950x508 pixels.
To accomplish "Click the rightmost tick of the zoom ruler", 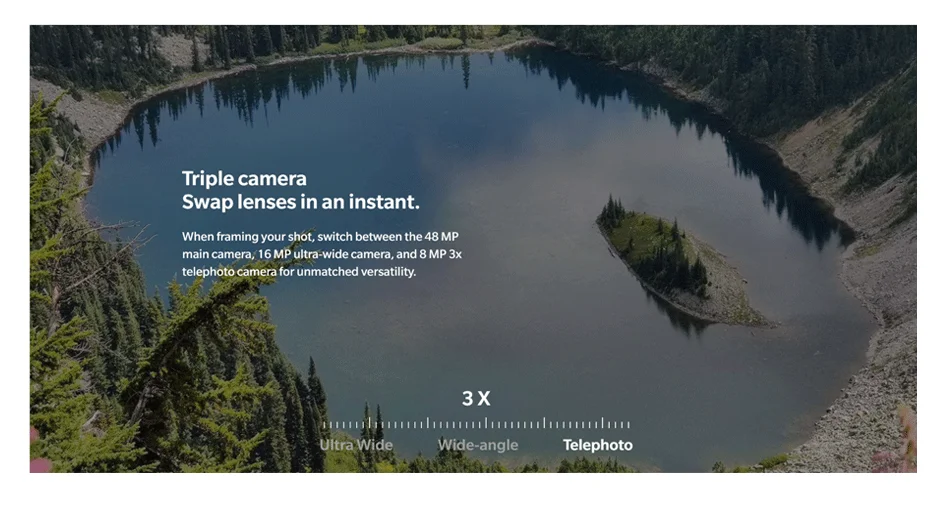I will click(628, 424).
